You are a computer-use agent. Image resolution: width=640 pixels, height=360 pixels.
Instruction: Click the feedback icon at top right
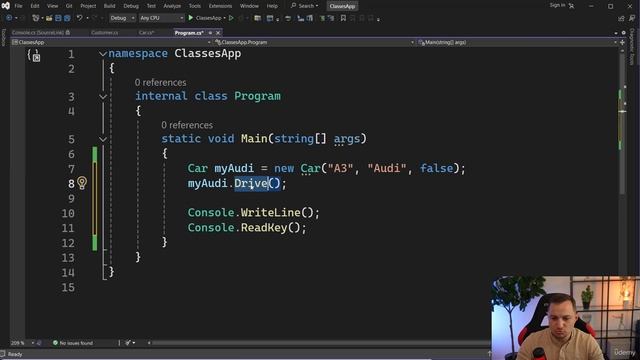tap(632, 18)
